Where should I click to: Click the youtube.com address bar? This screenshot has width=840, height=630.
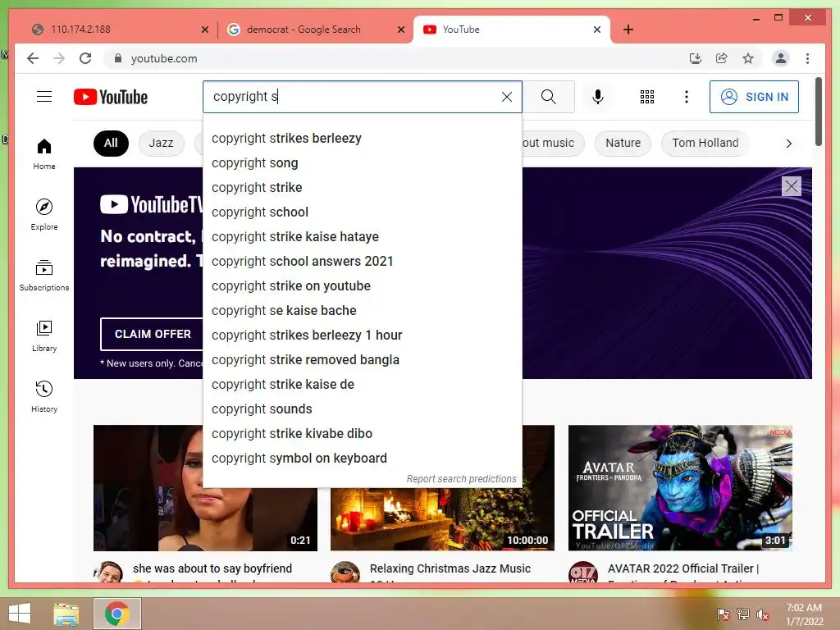tap(396, 58)
